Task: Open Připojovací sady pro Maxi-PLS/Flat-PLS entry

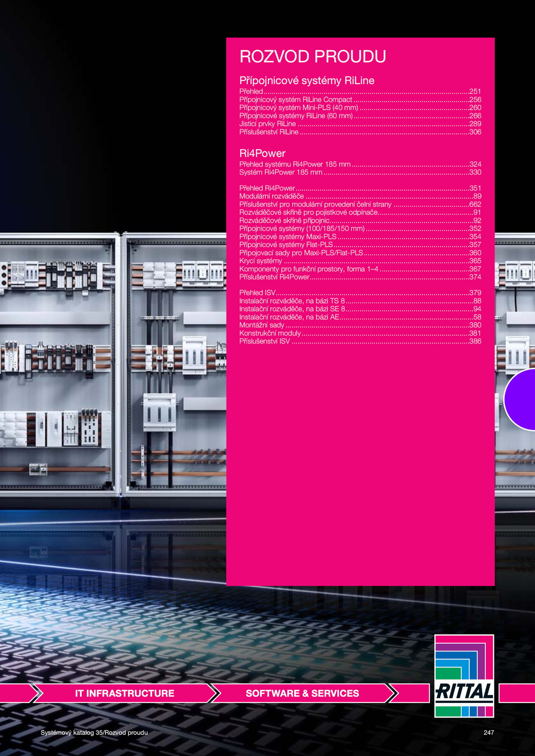Action: click(x=360, y=253)
